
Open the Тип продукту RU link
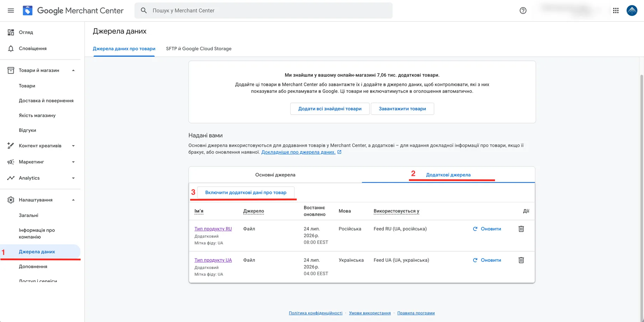(213, 229)
